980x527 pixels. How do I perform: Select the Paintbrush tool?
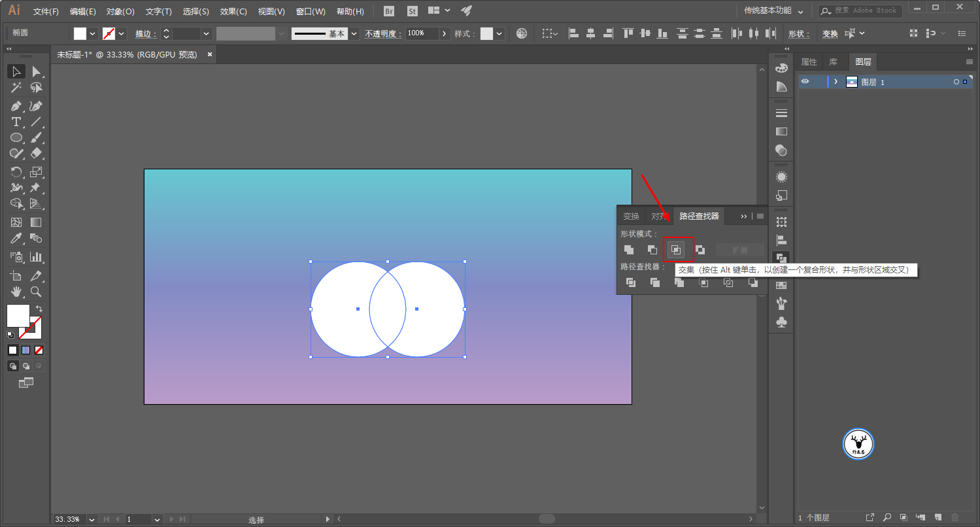point(37,138)
